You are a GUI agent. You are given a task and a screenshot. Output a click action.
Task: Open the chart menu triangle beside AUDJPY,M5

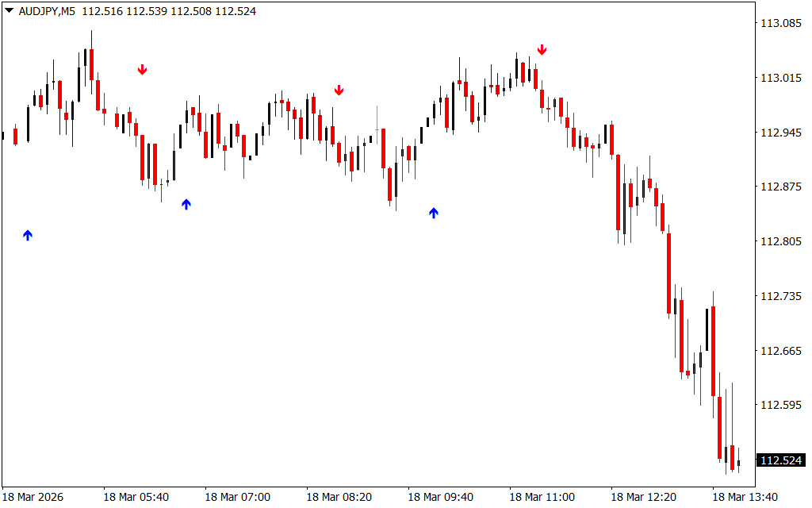point(9,11)
